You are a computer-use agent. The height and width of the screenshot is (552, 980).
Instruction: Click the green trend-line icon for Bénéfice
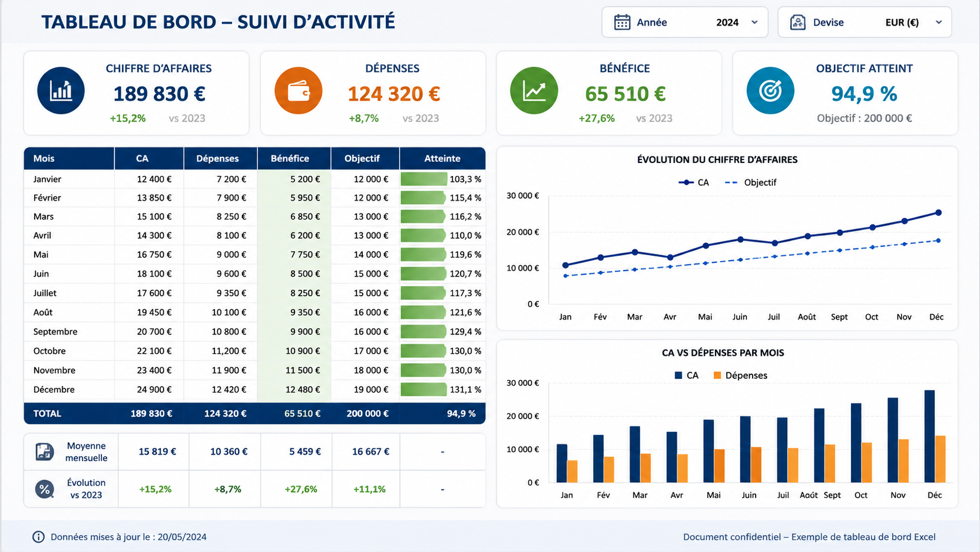tap(534, 91)
